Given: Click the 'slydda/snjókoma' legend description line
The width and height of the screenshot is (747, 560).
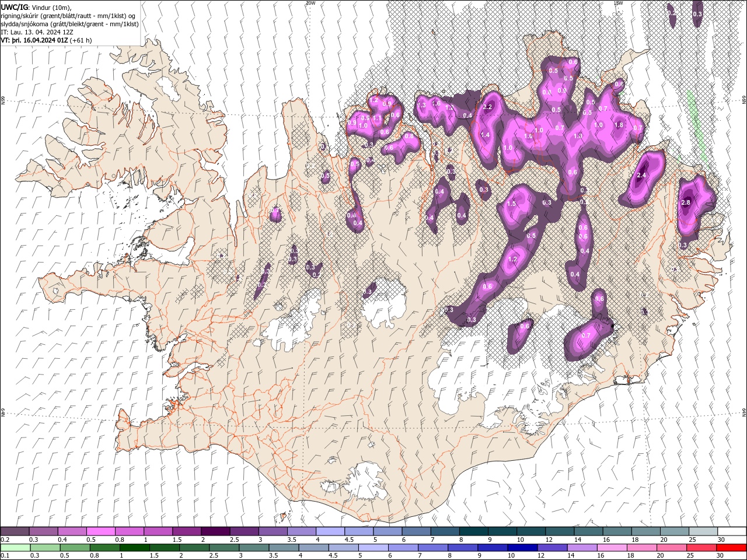Looking at the screenshot, I should pos(69,24).
